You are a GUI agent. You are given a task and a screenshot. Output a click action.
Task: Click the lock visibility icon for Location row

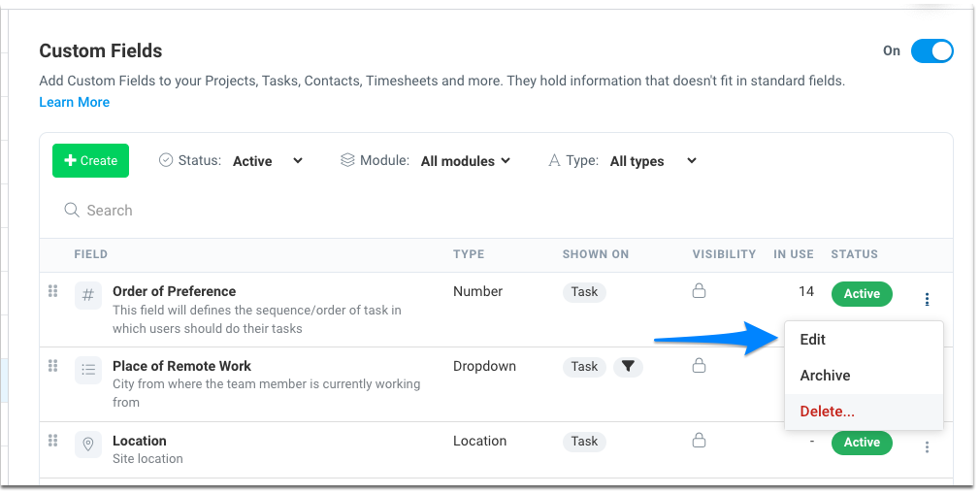pos(699,441)
